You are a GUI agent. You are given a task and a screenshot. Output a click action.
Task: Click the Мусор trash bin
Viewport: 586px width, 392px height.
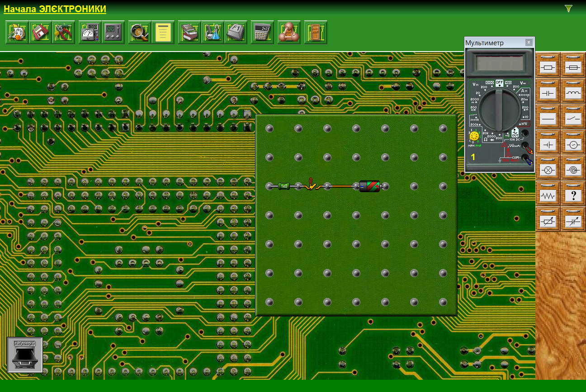click(x=25, y=355)
